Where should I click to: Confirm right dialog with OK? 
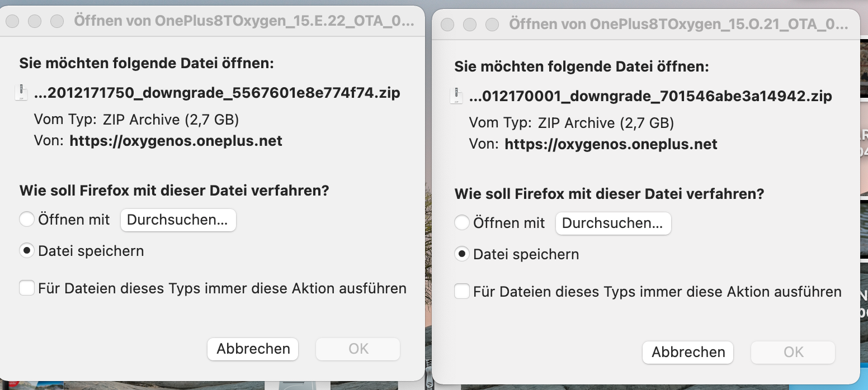tap(793, 353)
